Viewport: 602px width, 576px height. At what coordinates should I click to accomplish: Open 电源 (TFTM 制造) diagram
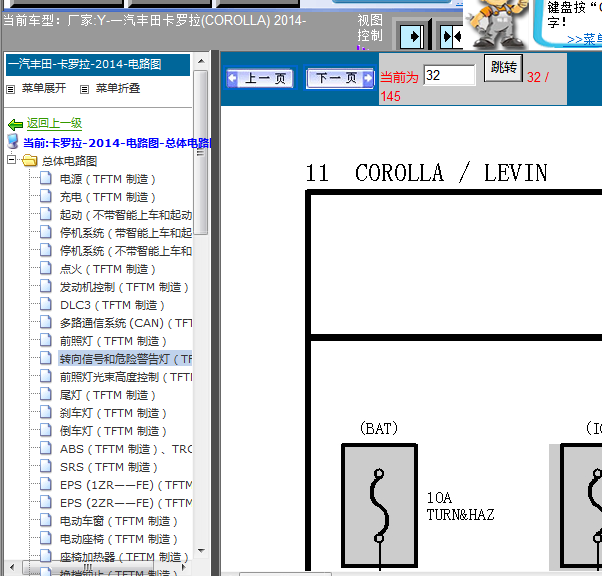coord(108,179)
